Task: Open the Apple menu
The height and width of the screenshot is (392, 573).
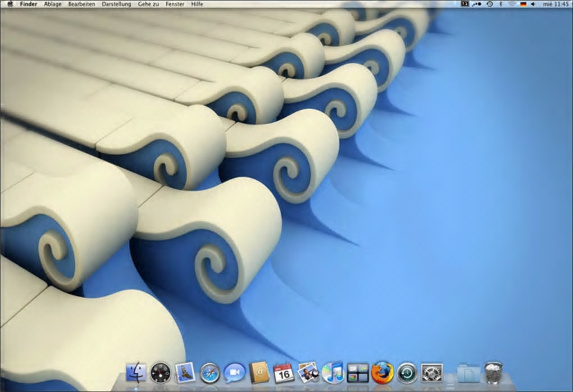Action: pyautogui.click(x=10, y=4)
